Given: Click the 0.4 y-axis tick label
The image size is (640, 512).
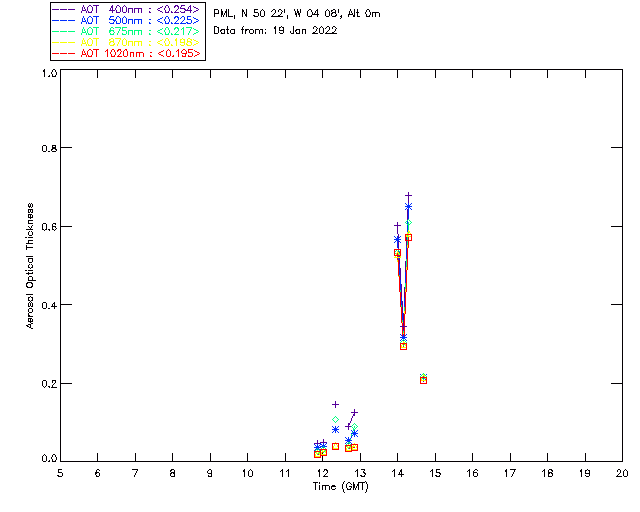Looking at the screenshot, I should pos(49,305).
